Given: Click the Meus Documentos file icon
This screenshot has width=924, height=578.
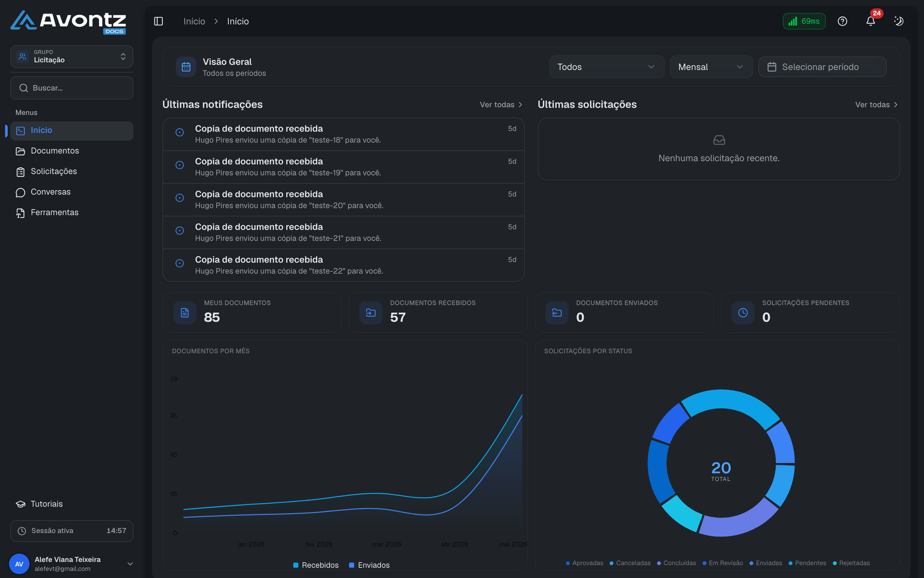Looking at the screenshot, I should click(185, 313).
